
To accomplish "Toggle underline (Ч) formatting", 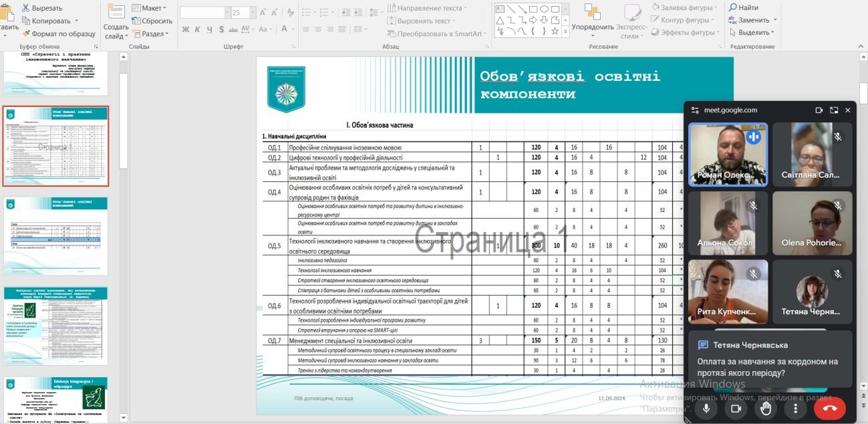I will click(x=210, y=29).
